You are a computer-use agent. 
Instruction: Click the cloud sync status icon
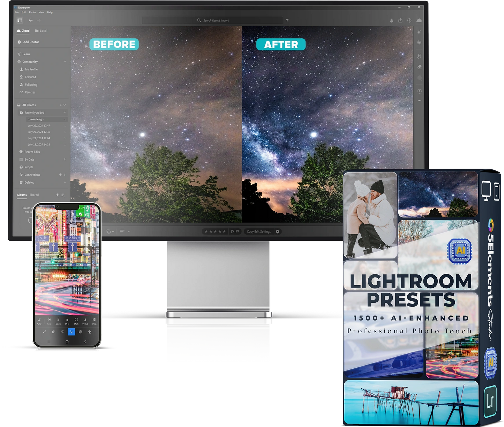tap(419, 20)
